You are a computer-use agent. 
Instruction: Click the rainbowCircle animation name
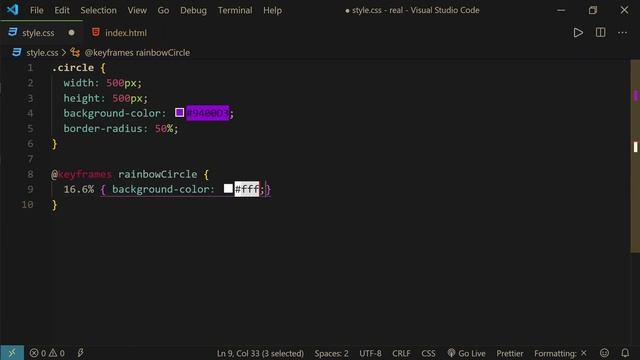[158, 174]
